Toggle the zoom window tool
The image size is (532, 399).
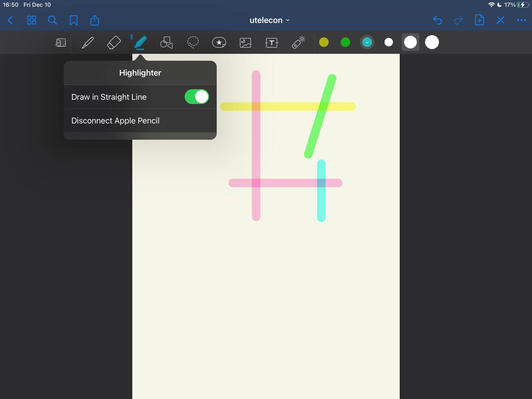point(60,43)
